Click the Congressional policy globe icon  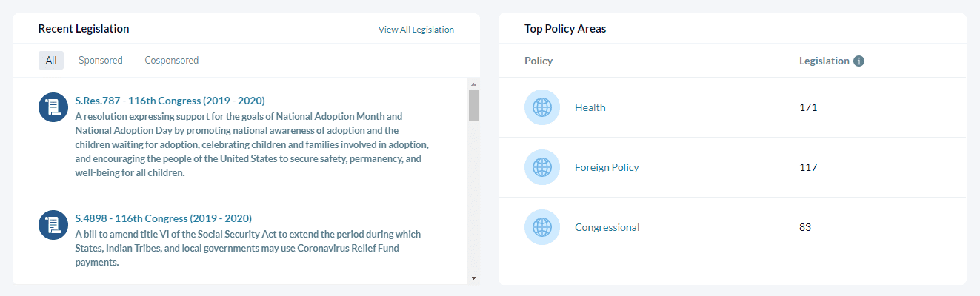click(x=542, y=227)
